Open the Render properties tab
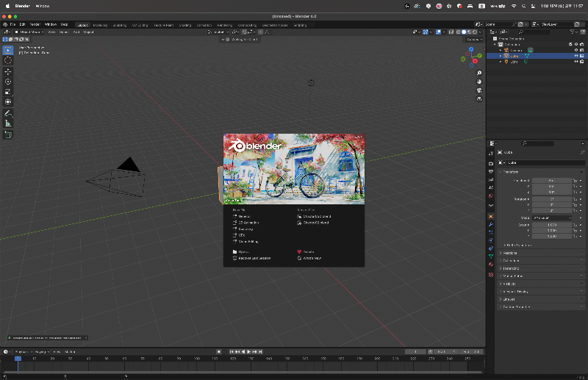Screen dimensions: 588x380 click(x=491, y=164)
